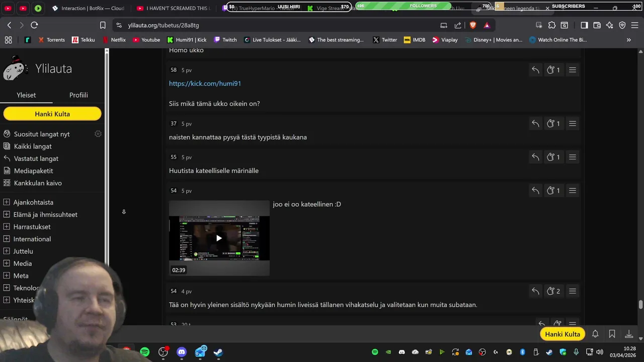Expand the International category

(x=7, y=239)
